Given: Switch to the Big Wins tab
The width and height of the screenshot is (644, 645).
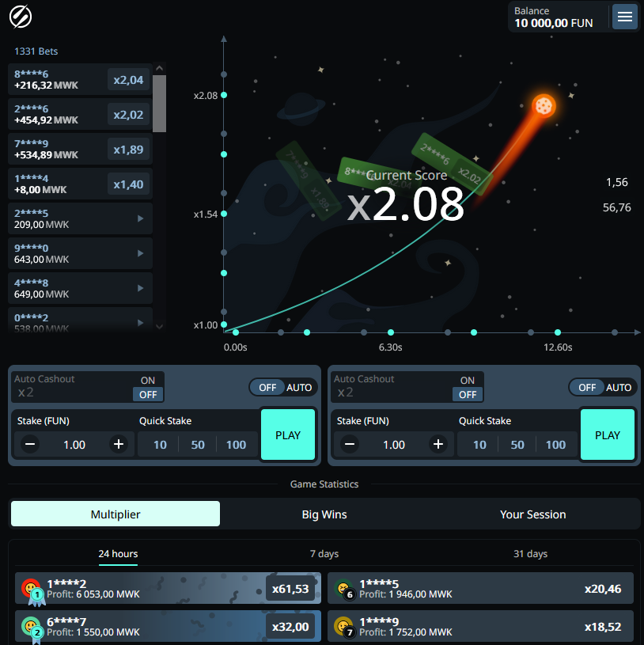Looking at the screenshot, I should (x=324, y=514).
